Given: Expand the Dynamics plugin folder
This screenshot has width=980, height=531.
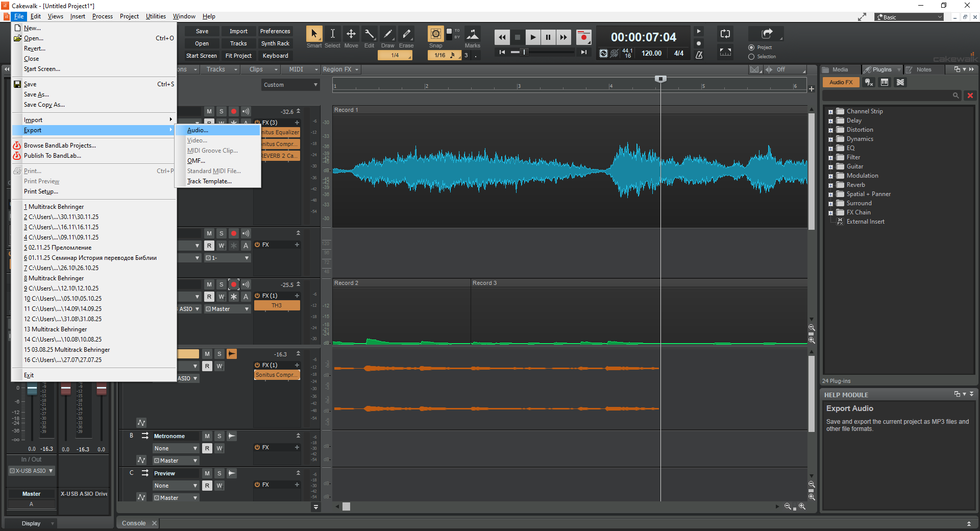Looking at the screenshot, I should (x=830, y=139).
